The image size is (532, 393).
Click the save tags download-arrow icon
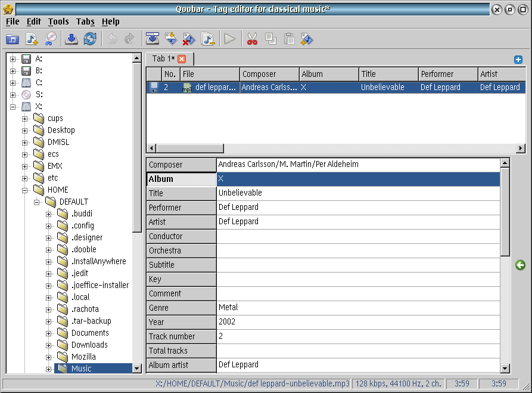click(x=71, y=39)
